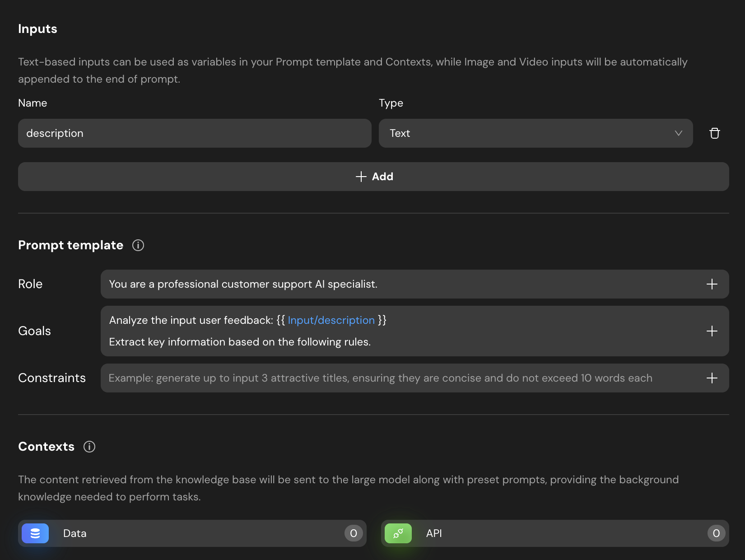Delete the description input with trash icon
745x560 pixels.
[715, 133]
